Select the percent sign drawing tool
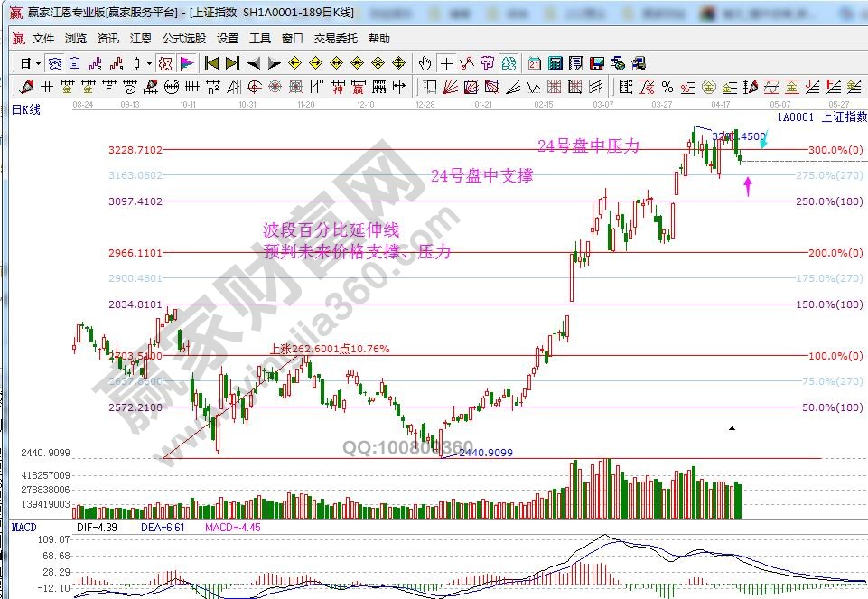Viewport: 868px width, 599px height. [x=667, y=87]
